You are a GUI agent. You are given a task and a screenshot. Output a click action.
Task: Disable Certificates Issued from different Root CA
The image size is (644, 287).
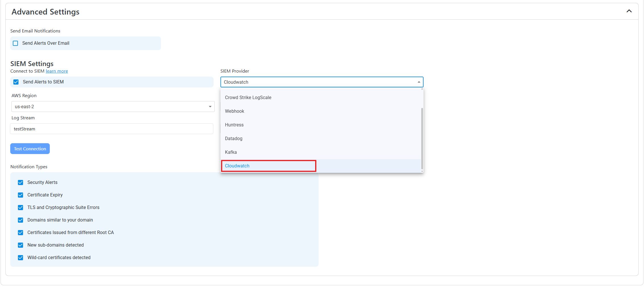pyautogui.click(x=20, y=232)
